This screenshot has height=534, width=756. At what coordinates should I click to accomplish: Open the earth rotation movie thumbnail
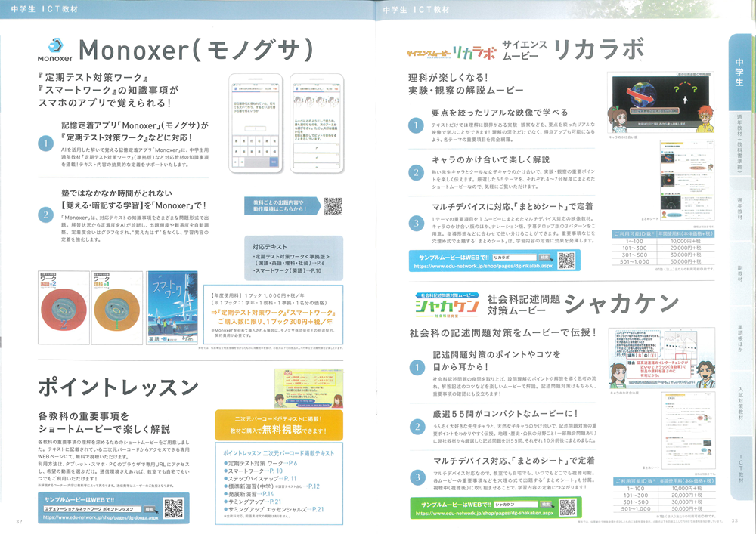click(x=661, y=101)
